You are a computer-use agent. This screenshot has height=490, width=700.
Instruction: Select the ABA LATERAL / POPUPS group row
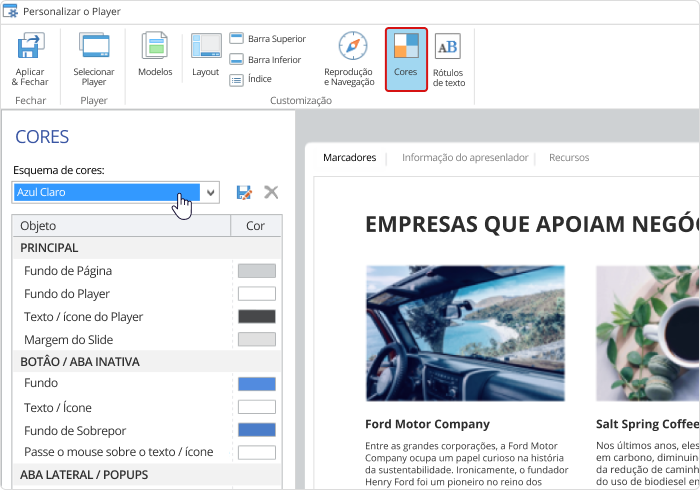(147, 474)
